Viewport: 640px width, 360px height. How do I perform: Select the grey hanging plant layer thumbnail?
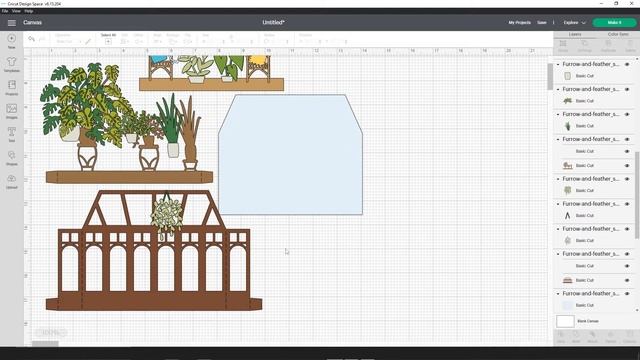click(x=567, y=240)
